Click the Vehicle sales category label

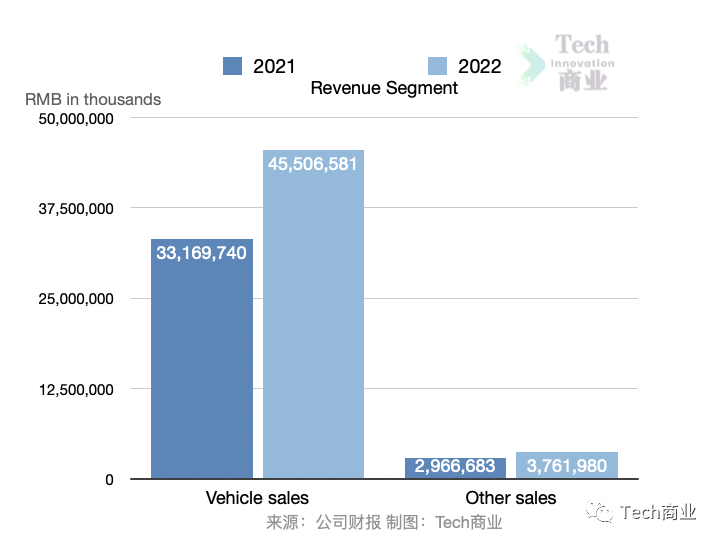(257, 498)
